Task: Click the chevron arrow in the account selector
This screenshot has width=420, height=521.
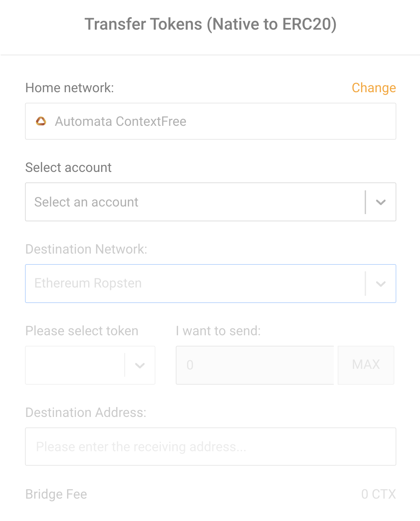Action: coord(381,202)
